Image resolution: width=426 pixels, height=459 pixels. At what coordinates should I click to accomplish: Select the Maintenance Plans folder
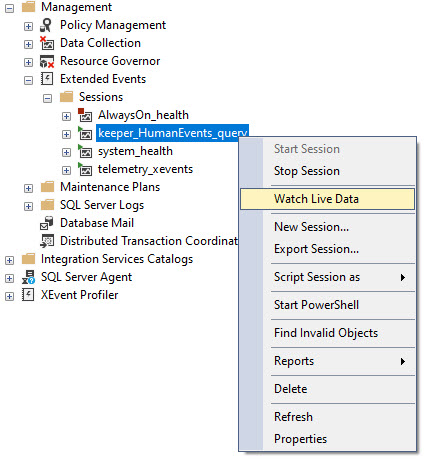point(110,187)
